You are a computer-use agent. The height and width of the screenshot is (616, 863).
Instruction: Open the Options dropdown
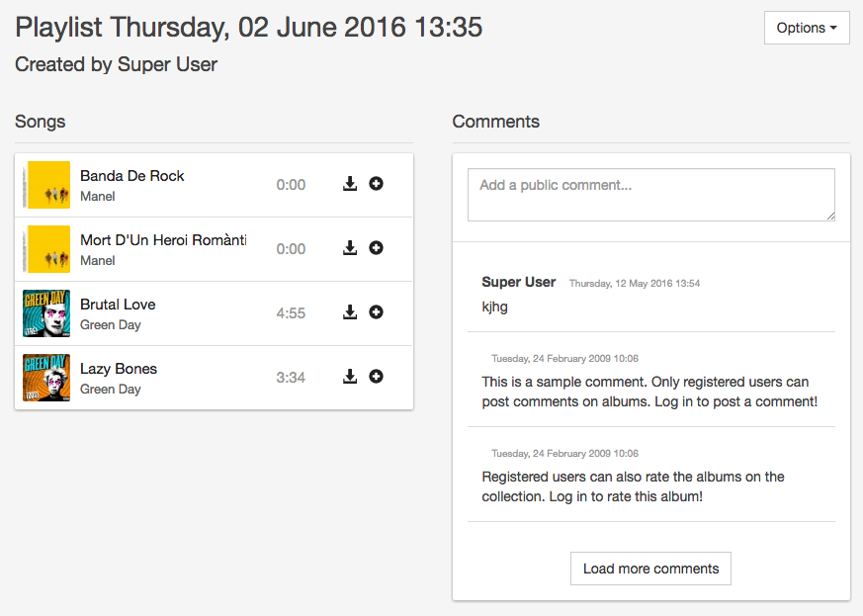tap(807, 28)
